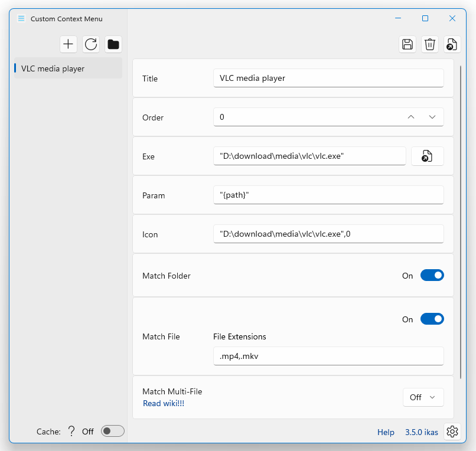
Task: Open the Read wiki!!! link
Action: (164, 403)
